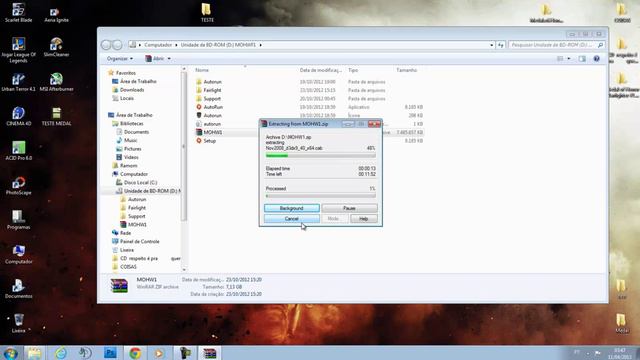Click the Pesquisar Unidade de BD-ROM search box
640x360 pixels.
(x=557, y=45)
